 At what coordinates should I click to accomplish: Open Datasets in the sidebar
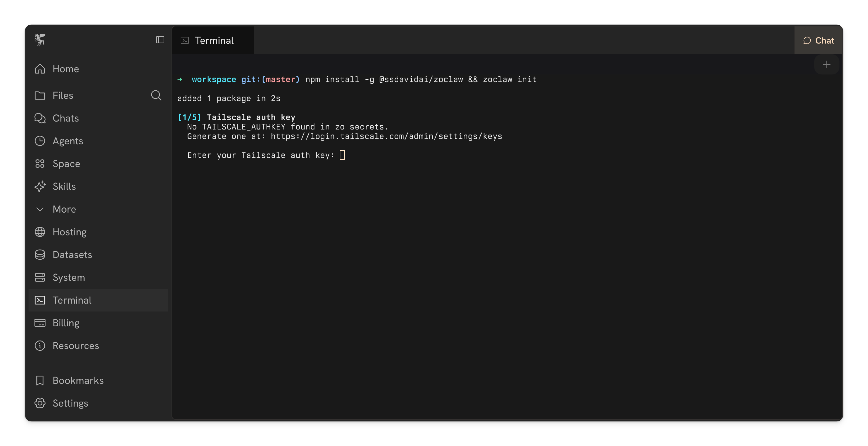point(72,255)
